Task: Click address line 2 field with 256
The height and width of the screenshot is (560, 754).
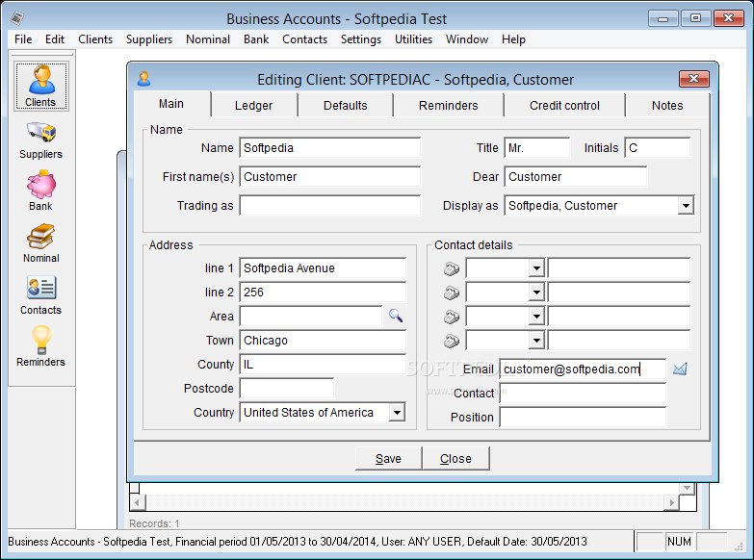Action: pos(323,293)
